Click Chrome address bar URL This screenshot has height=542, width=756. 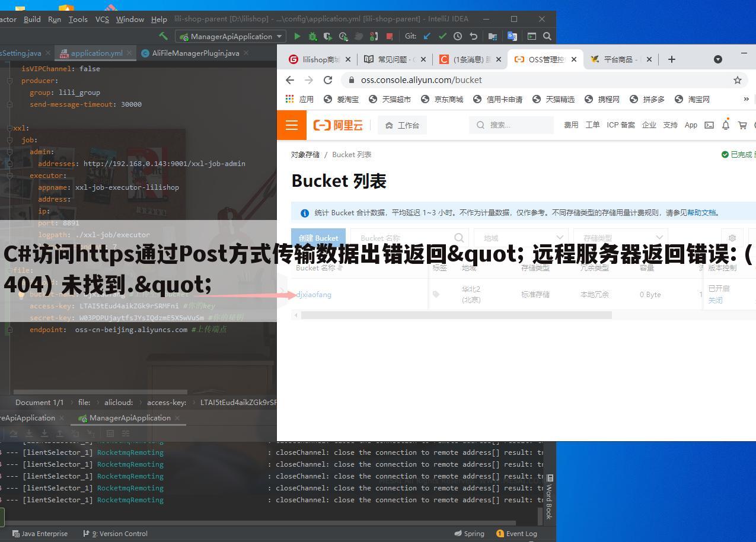(421, 80)
